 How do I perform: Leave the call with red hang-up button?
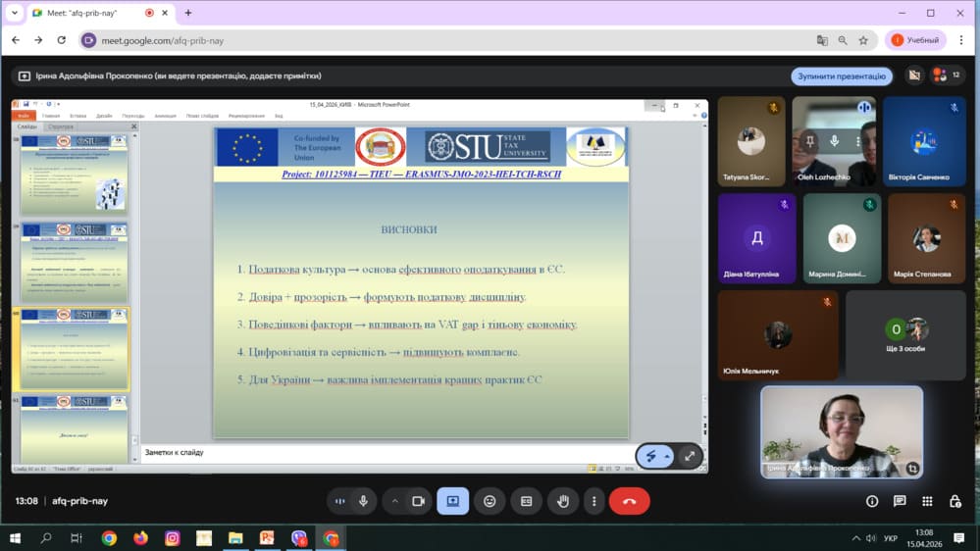tap(629, 501)
